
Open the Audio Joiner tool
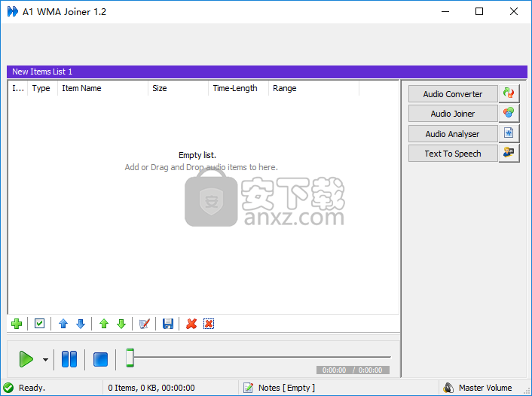point(453,114)
